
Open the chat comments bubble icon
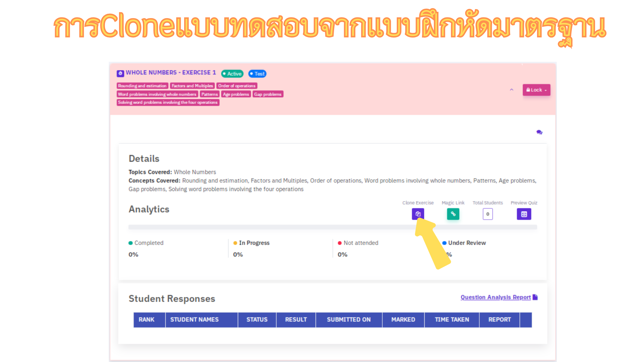(539, 132)
